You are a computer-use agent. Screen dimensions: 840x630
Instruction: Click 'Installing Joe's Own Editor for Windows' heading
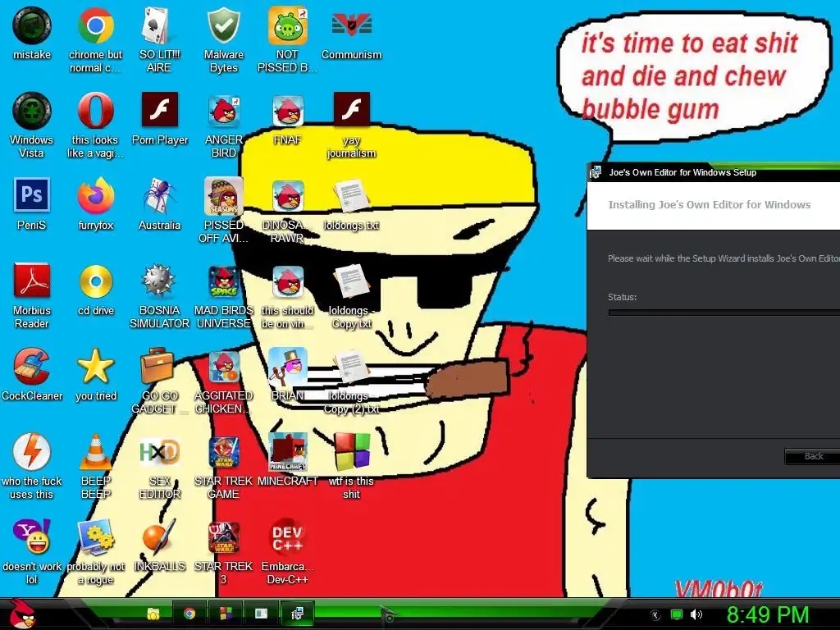click(x=710, y=204)
